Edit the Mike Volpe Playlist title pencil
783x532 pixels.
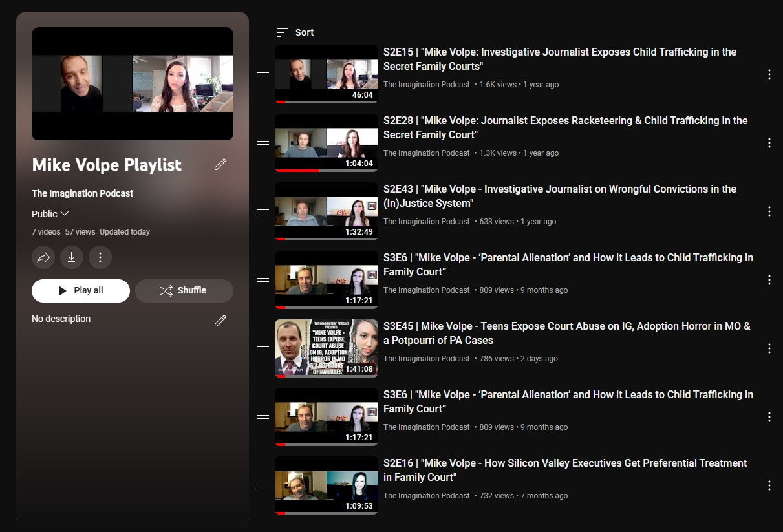tap(220, 164)
